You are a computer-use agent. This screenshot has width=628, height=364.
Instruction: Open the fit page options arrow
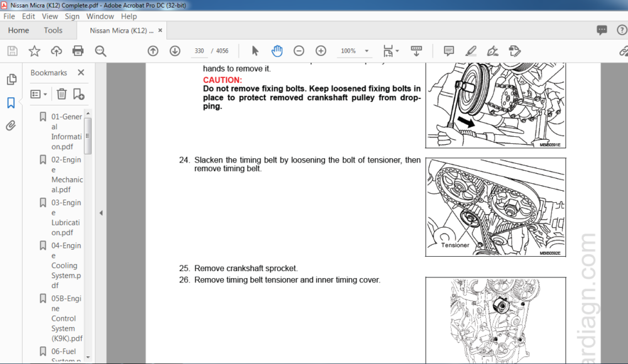pos(398,51)
